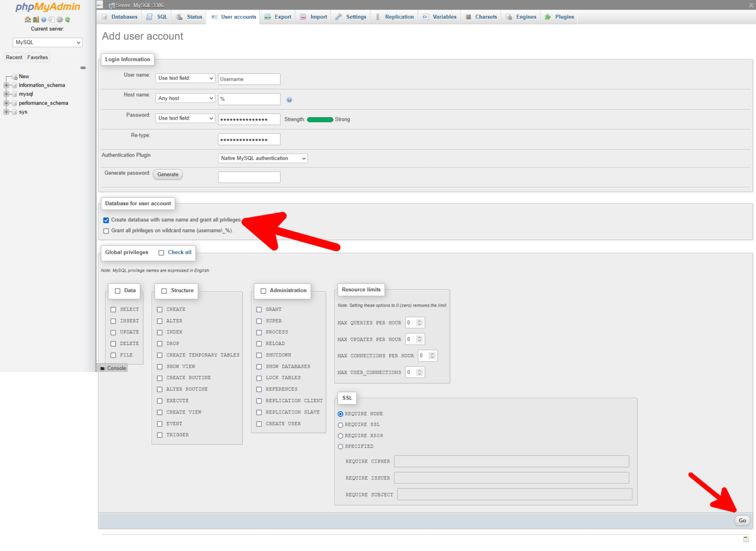
Task: Reload the navigation panel with the green refresh icon
Action: point(67,20)
